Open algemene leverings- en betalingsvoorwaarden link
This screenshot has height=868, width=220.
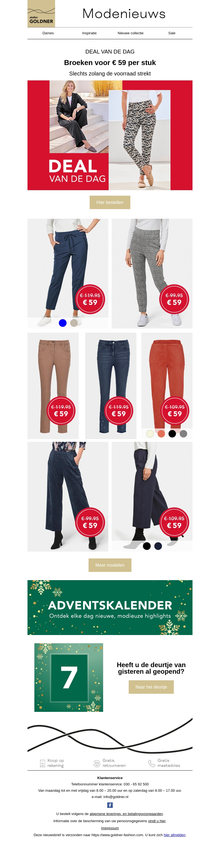pyautogui.click(x=126, y=813)
